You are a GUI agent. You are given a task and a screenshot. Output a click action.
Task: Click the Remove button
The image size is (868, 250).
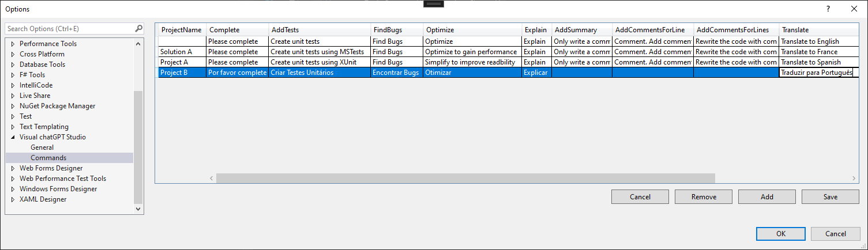tap(704, 197)
